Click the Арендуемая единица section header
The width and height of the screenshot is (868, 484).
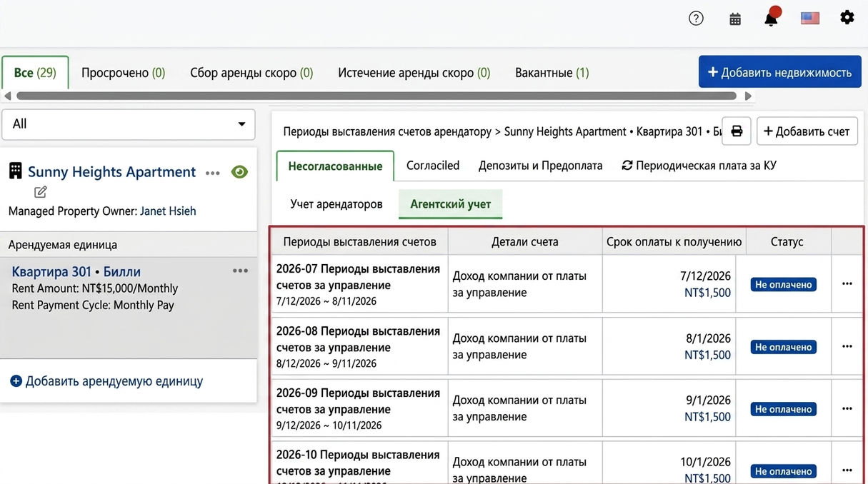[x=129, y=244]
